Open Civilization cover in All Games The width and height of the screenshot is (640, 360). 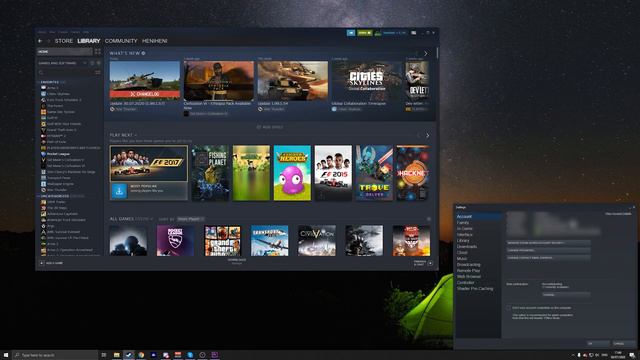click(317, 241)
